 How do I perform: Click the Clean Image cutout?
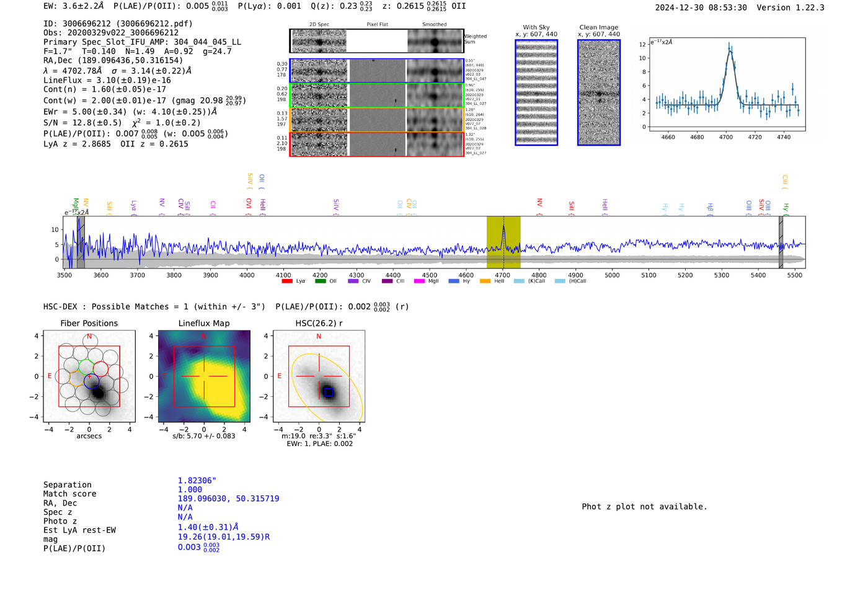(599, 92)
